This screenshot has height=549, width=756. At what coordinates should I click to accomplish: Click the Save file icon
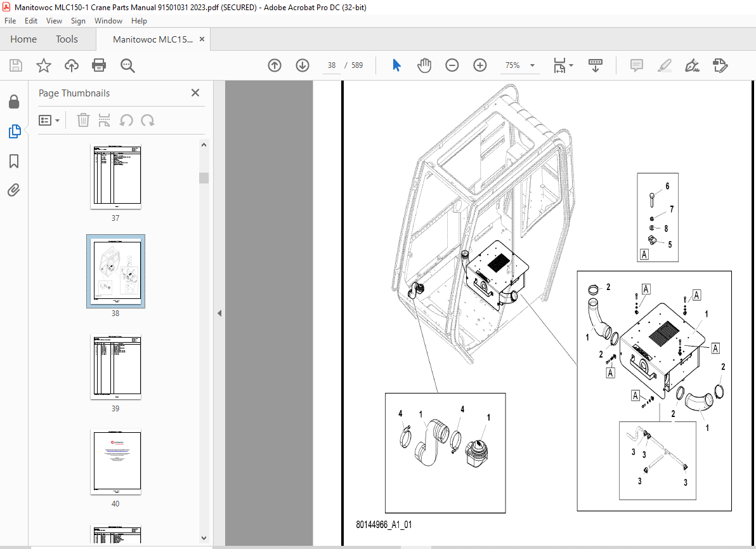pos(16,65)
